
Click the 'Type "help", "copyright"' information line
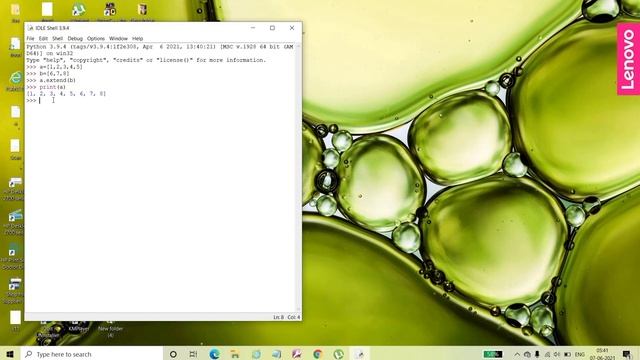tap(146, 60)
